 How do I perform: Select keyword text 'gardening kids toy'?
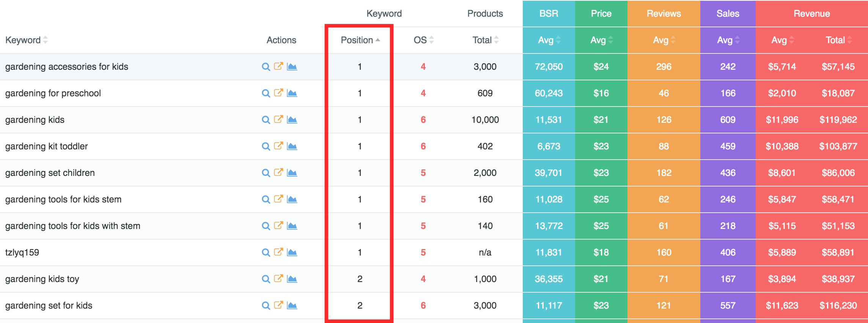(x=42, y=279)
